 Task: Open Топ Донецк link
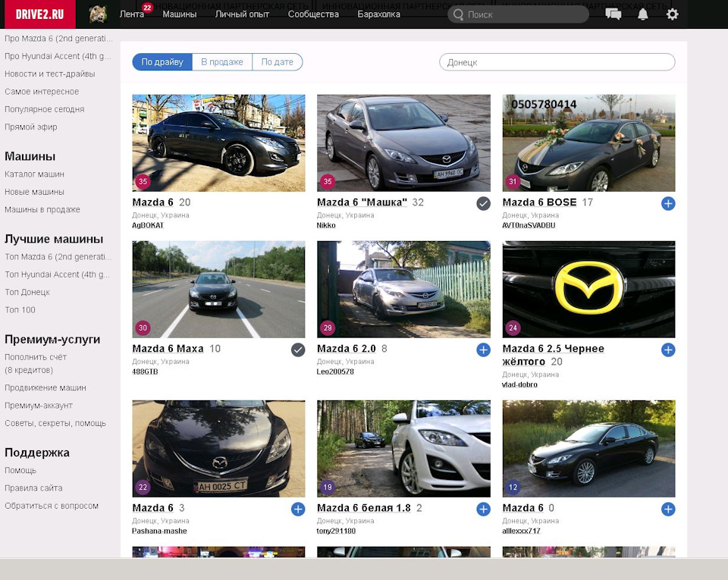point(27,292)
